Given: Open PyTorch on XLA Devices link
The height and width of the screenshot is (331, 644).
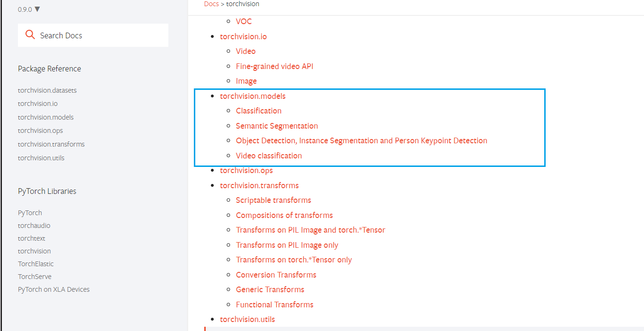Looking at the screenshot, I should [x=53, y=289].
